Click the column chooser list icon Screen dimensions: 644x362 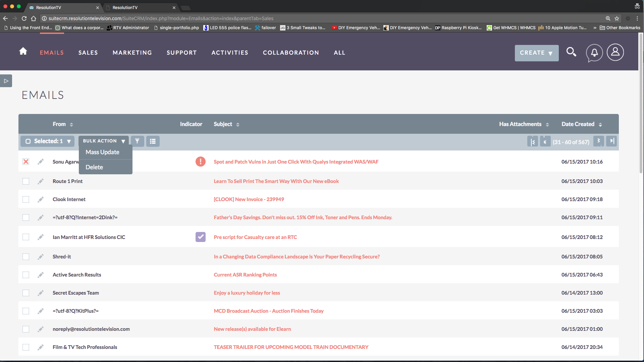click(x=153, y=141)
